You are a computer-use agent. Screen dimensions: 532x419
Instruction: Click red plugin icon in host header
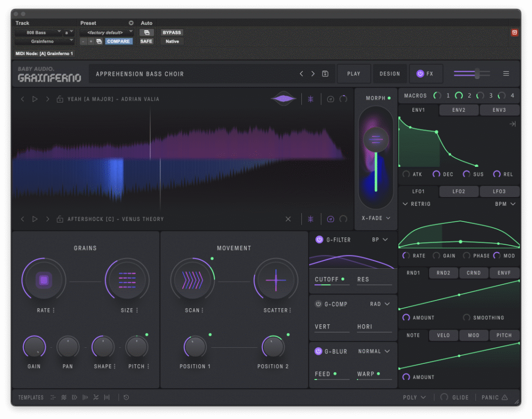(514, 32)
